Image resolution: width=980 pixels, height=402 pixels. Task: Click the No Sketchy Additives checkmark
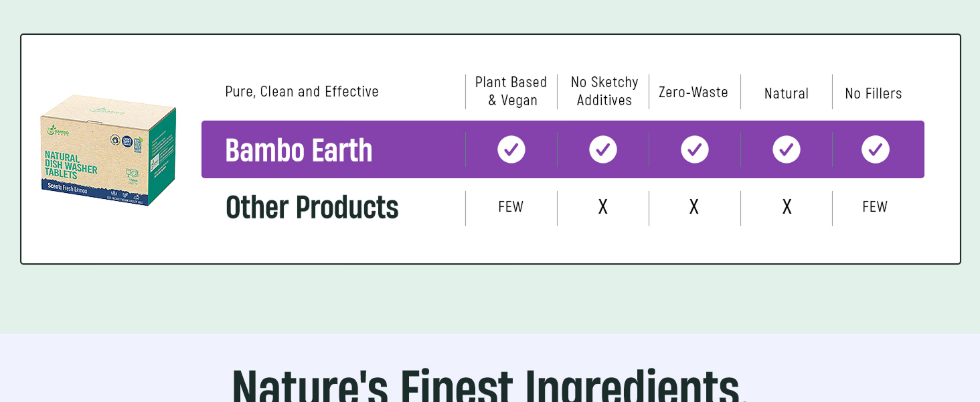pos(603,149)
